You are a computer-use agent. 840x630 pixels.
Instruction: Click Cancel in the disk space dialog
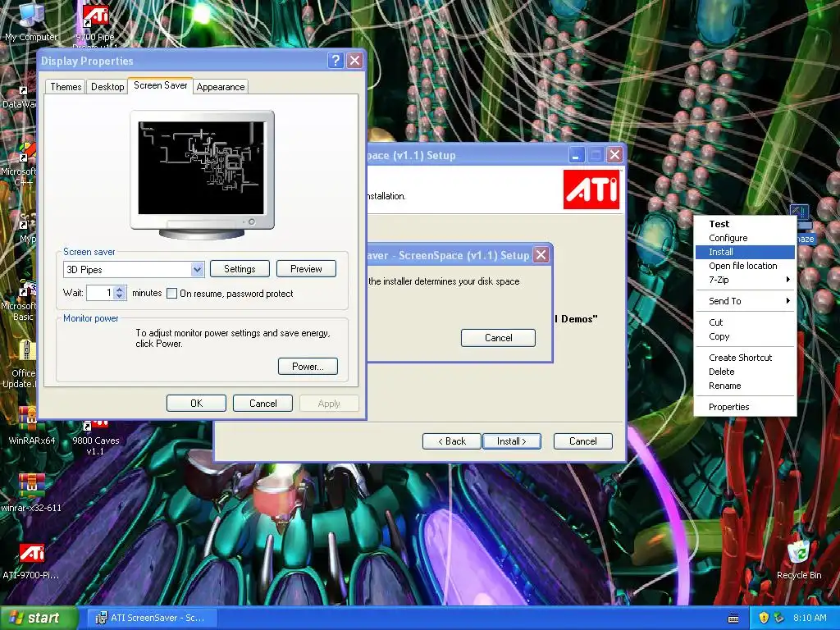click(x=498, y=338)
